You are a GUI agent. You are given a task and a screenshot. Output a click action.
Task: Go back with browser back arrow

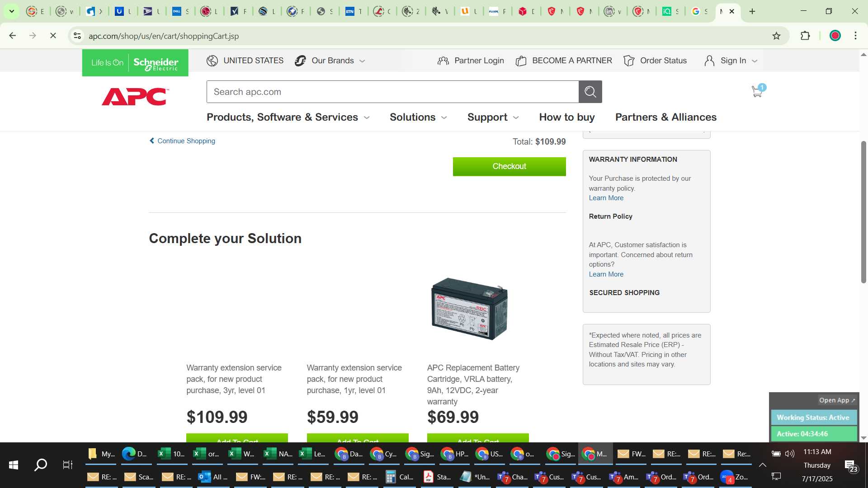click(13, 36)
